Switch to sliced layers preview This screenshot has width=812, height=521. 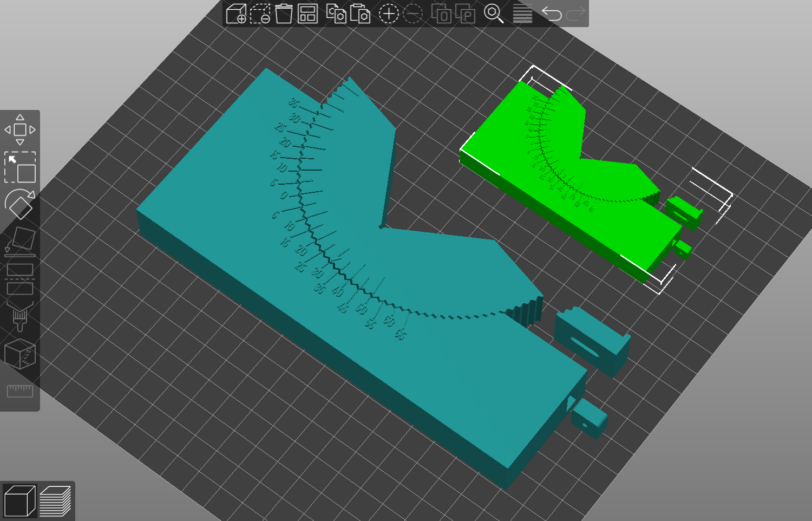pos(55,501)
